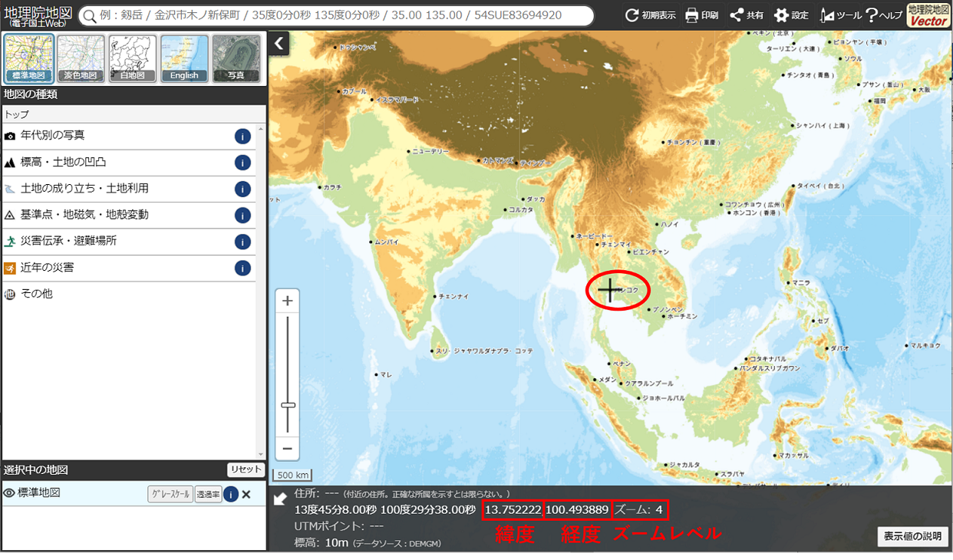Click the 地理院地図 site logo
This screenshot has height=560, width=953.
[x=38, y=15]
